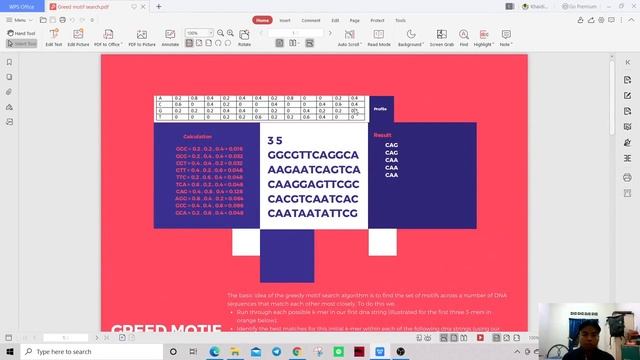Switch to the Page tab
This screenshot has height=360, width=640.
coord(355,20)
